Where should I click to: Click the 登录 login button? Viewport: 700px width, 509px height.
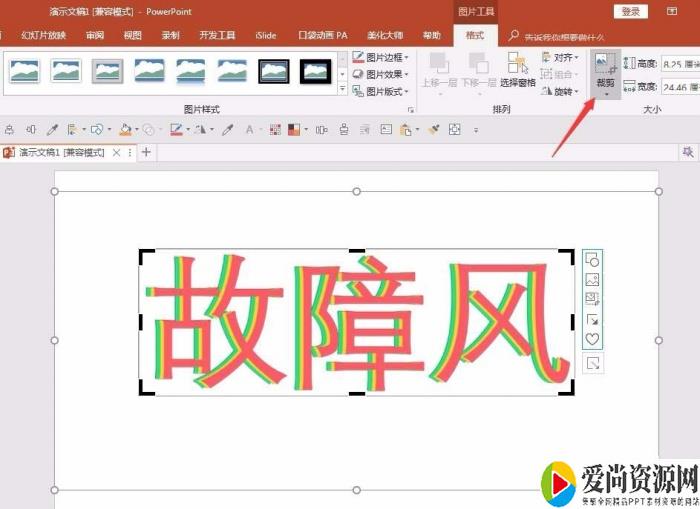pyautogui.click(x=630, y=11)
